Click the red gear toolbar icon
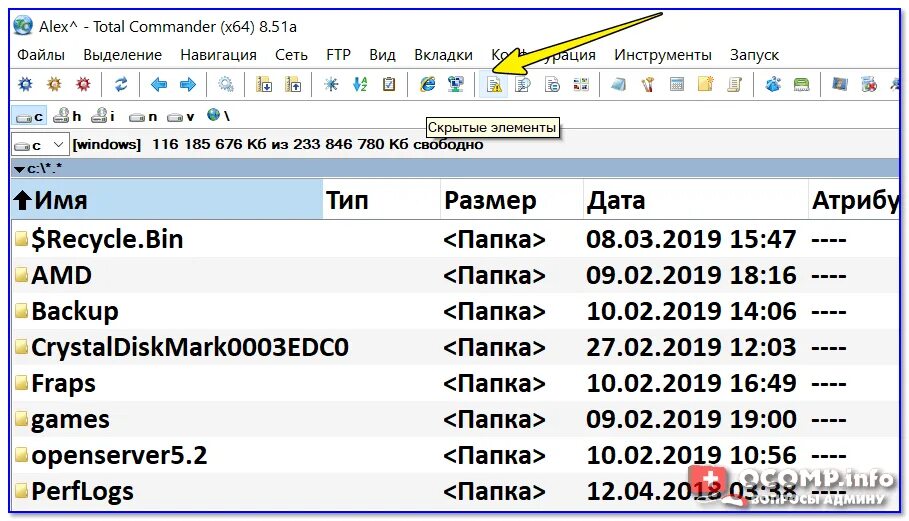 click(x=83, y=85)
